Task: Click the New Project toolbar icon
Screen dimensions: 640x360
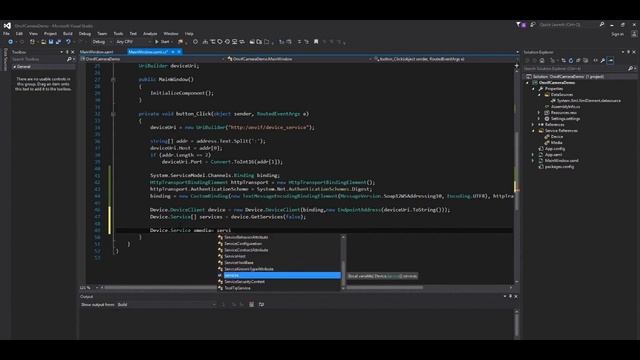Action: (32, 42)
